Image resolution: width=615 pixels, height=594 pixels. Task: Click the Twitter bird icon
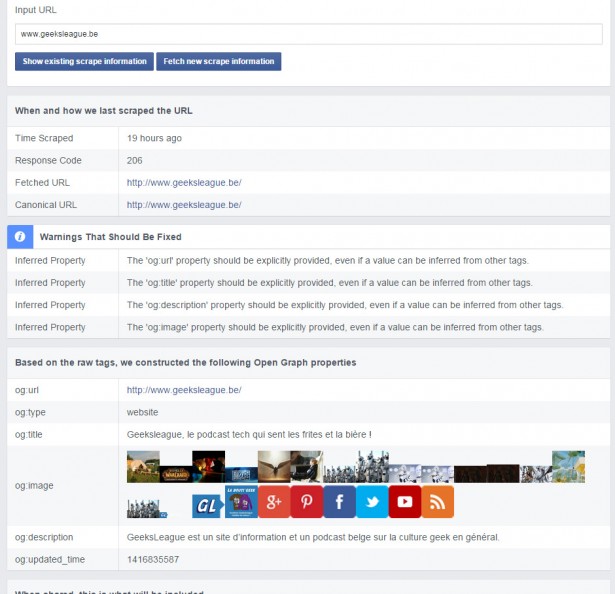pyautogui.click(x=372, y=501)
